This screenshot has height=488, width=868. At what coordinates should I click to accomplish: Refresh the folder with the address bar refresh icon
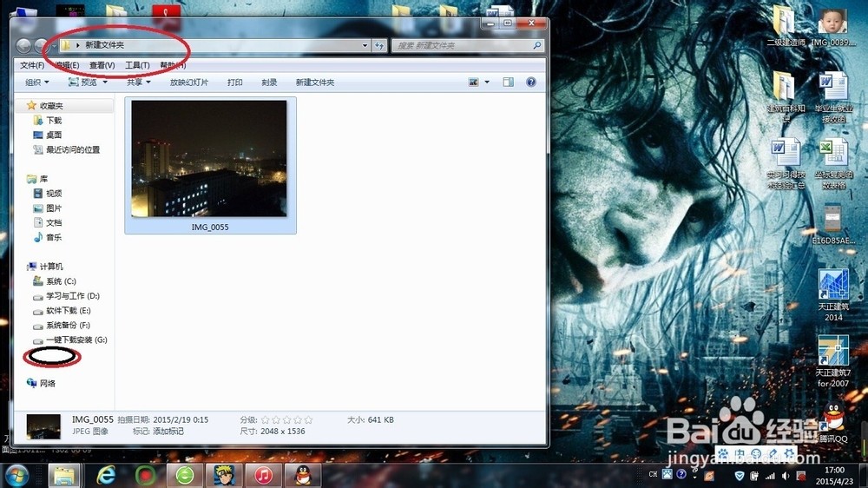click(x=379, y=45)
